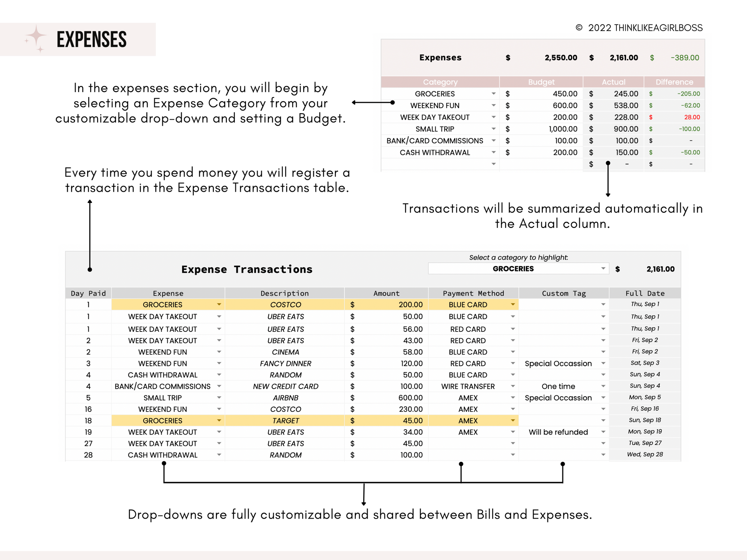Expand the BLUE CARD payment dropdown for COSTCO

(512, 305)
